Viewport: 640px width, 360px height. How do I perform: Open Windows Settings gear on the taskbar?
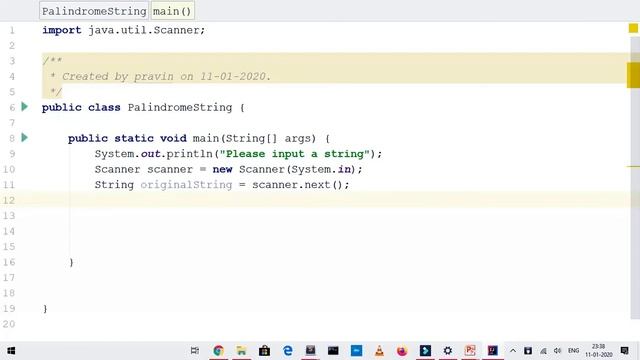click(448, 351)
